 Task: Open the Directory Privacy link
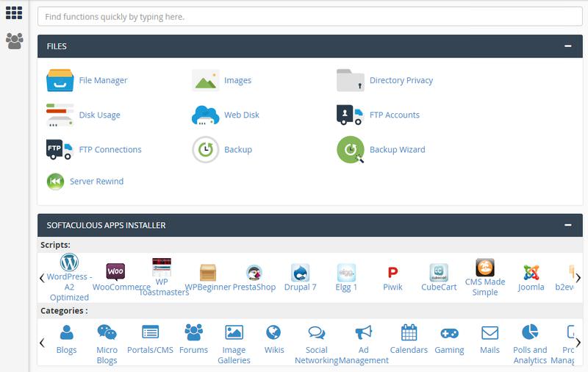pos(401,80)
